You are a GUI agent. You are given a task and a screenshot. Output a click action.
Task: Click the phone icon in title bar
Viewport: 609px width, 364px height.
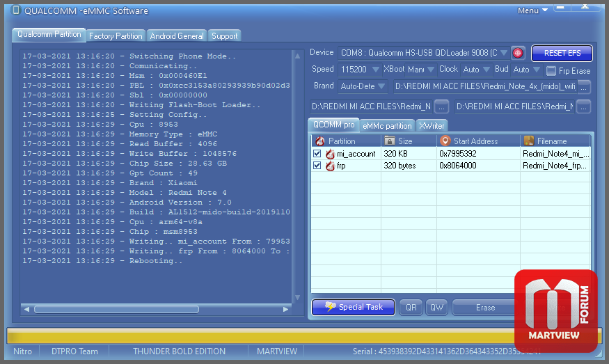pos(17,10)
